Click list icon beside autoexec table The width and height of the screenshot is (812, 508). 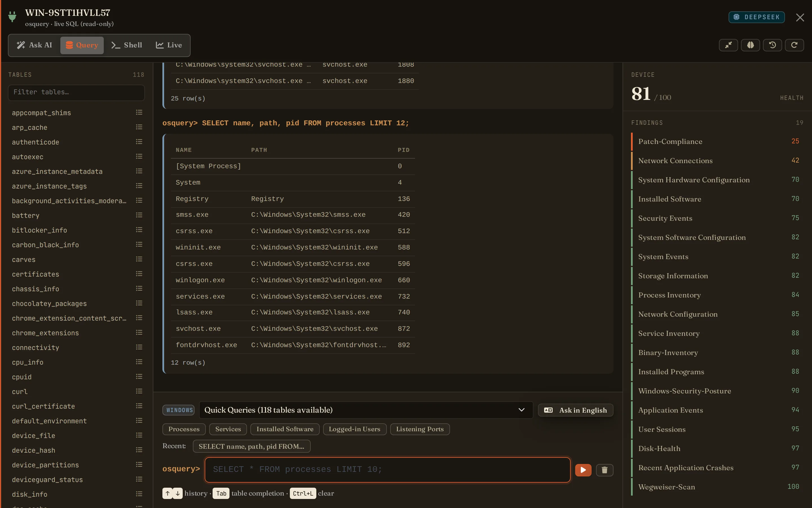139,157
